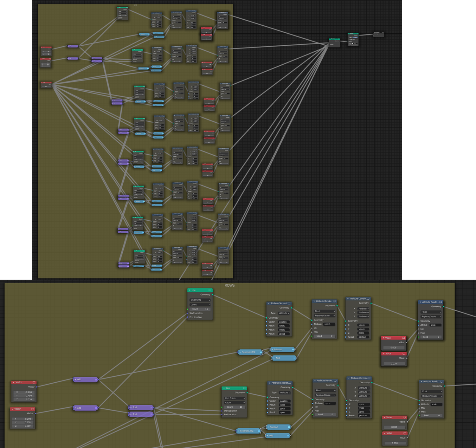Open the End Points dropdown on the top Line node

click(200, 300)
